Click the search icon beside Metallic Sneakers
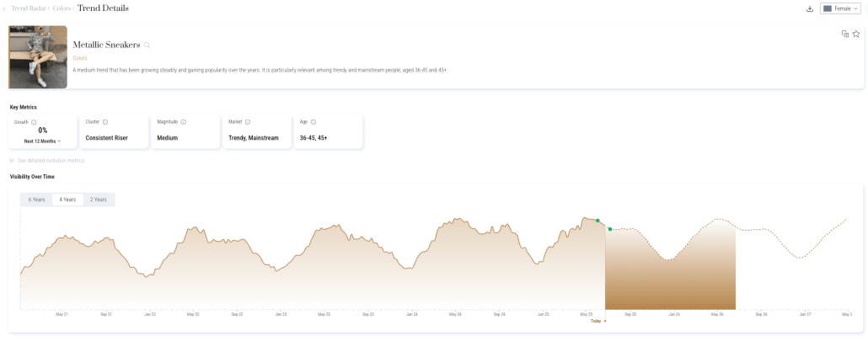Image resolution: width=868 pixels, height=341 pixels. (147, 45)
